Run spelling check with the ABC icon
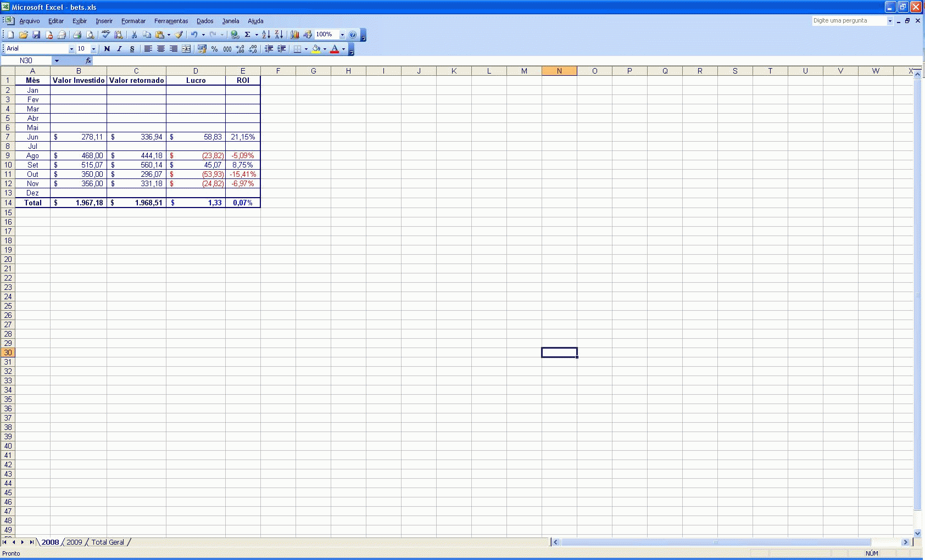 [105, 35]
